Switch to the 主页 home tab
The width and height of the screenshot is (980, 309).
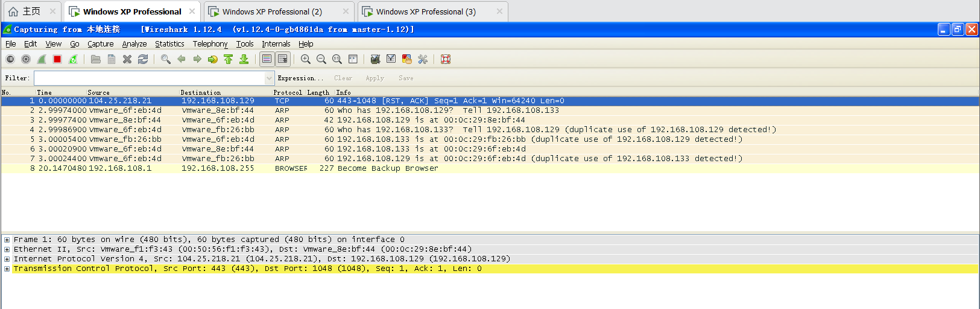(33, 11)
